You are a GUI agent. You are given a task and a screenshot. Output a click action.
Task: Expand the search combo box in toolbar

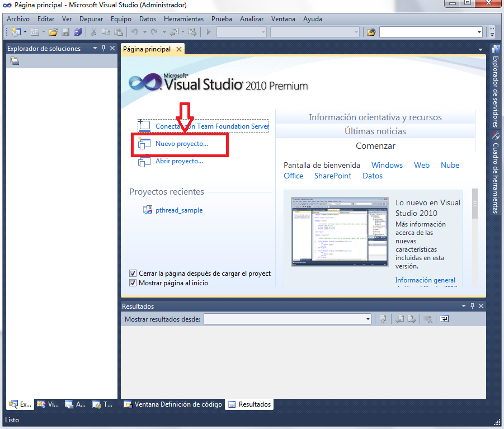click(x=479, y=32)
